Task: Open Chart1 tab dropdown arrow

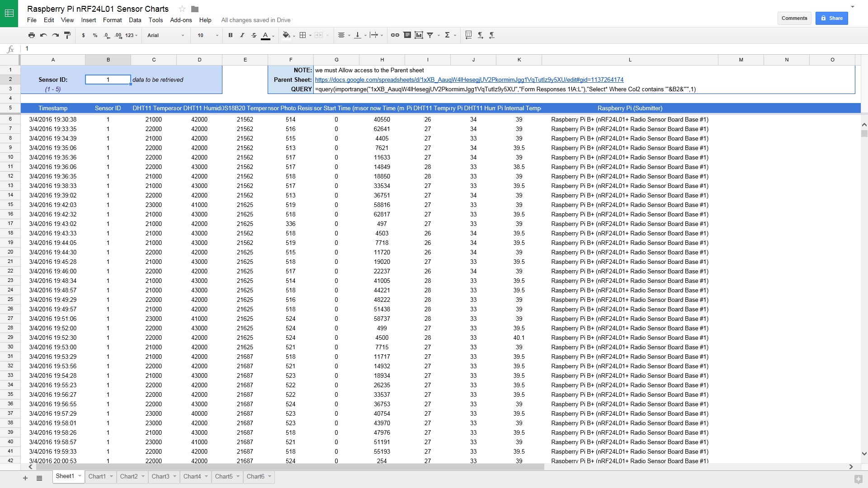Action: click(x=111, y=476)
